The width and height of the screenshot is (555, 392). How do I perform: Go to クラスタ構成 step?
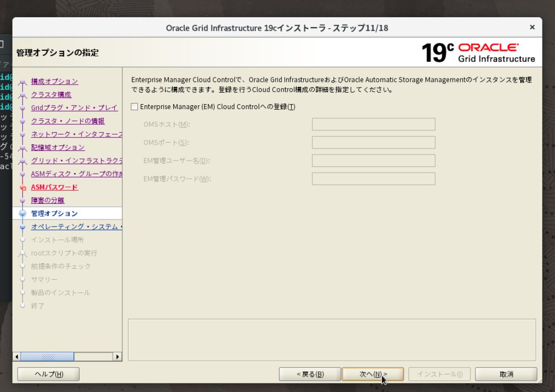(x=51, y=95)
